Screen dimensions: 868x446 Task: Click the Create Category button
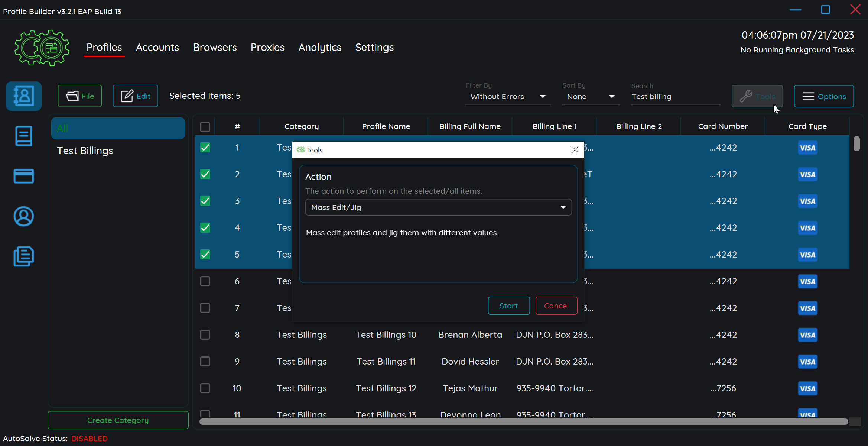[118, 420]
